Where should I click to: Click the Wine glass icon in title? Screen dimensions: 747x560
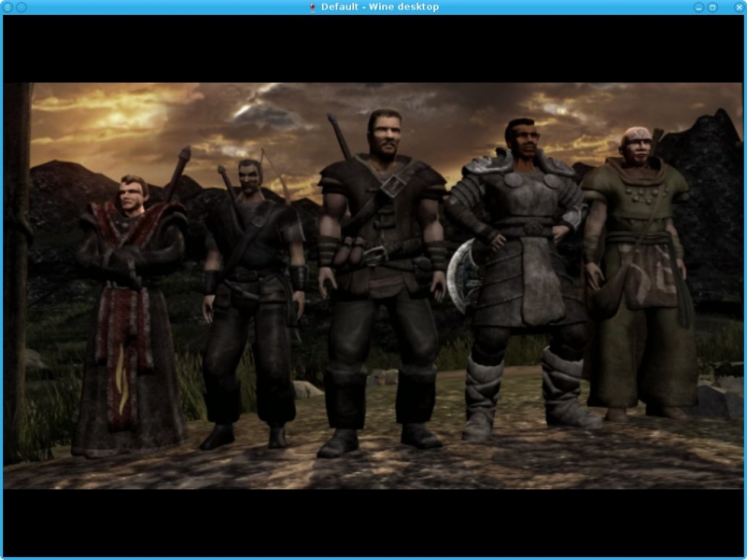312,7
